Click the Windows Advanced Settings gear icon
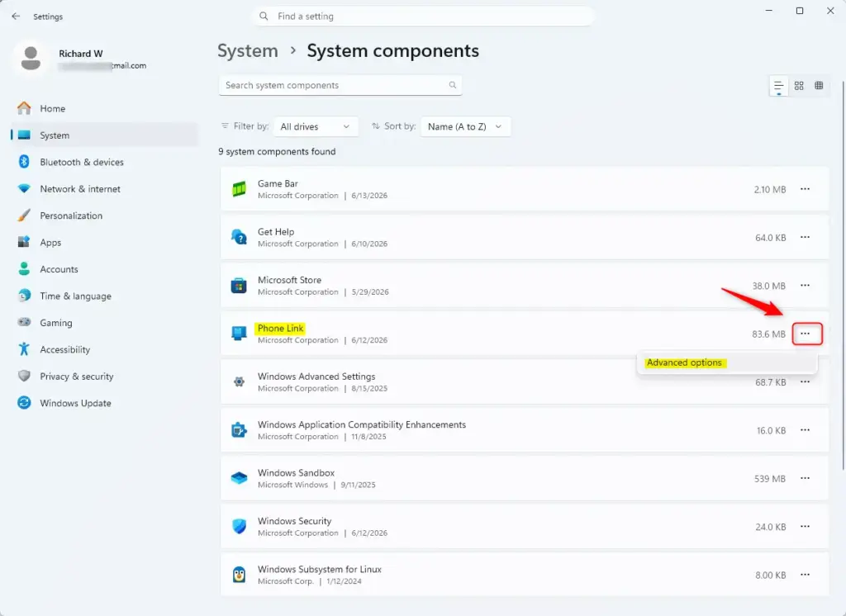 click(239, 381)
